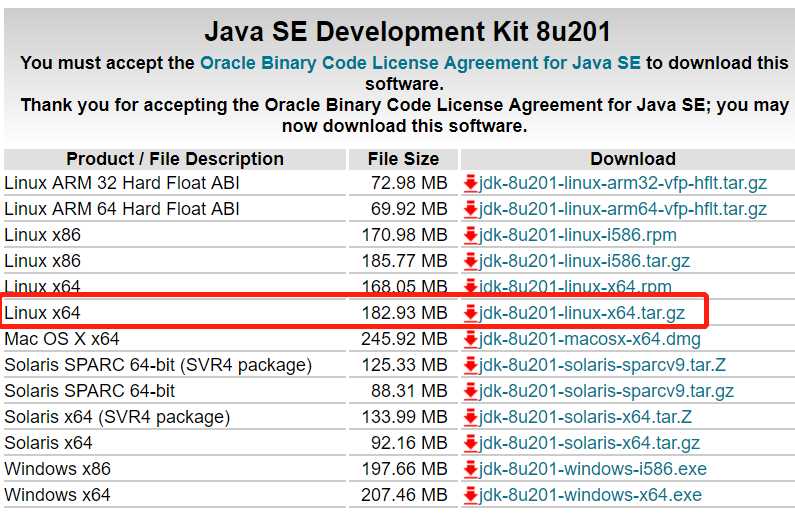This screenshot has width=795, height=523.
Task: Select 'Windows x86' description cell
Action: [x=57, y=469]
